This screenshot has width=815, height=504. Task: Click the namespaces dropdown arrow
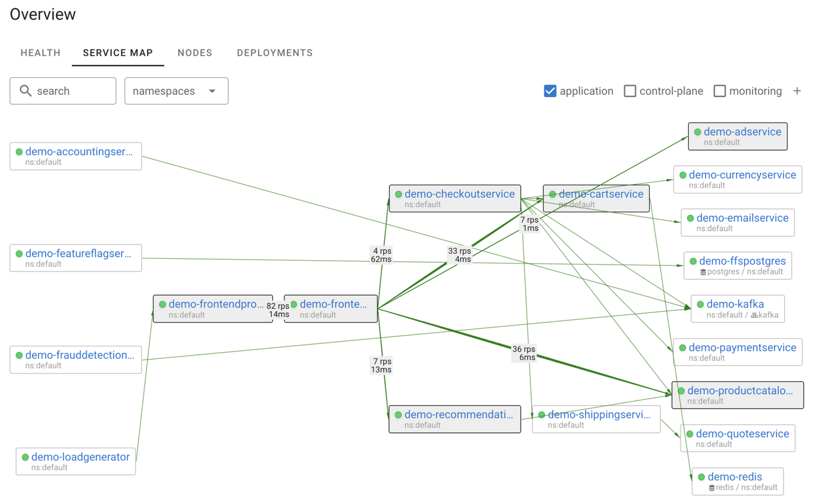(x=213, y=91)
